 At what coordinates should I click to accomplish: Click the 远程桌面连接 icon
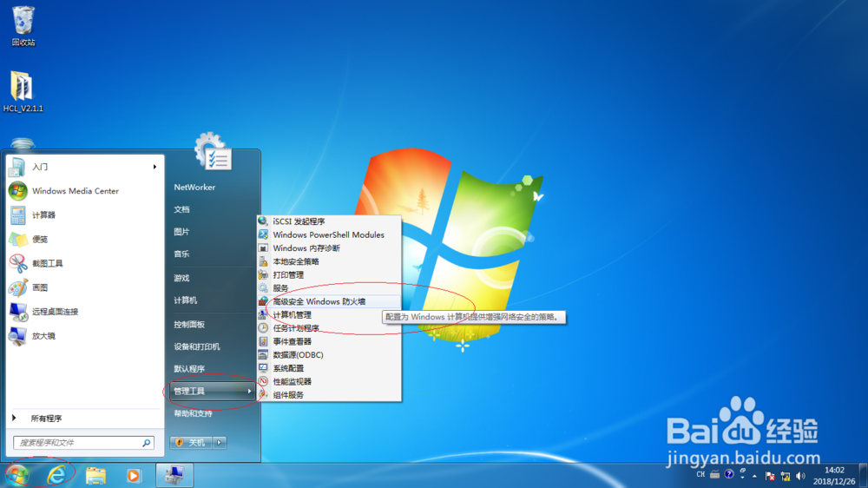tap(17, 312)
